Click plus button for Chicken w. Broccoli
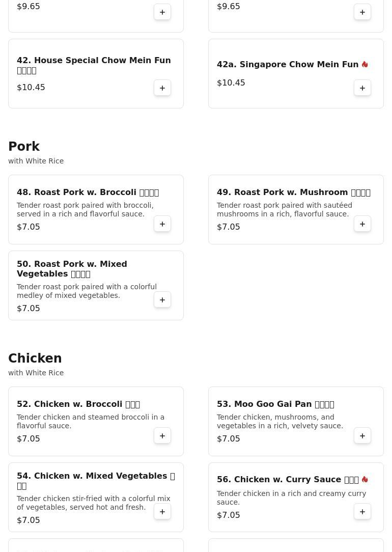This screenshot has width=392, height=552. (x=162, y=436)
